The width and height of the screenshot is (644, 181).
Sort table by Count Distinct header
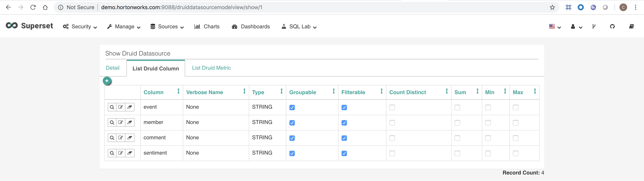click(x=418, y=92)
